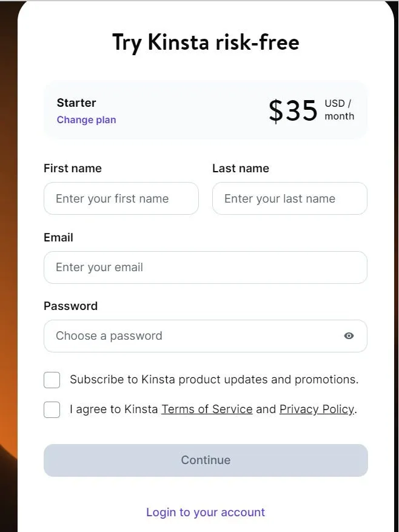Click the 'Try Kinsta risk-free' heading
This screenshot has height=532, width=399.
[206, 42]
